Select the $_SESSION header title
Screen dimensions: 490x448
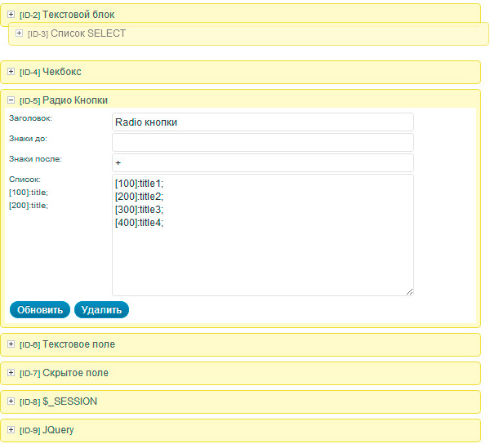click(70, 401)
